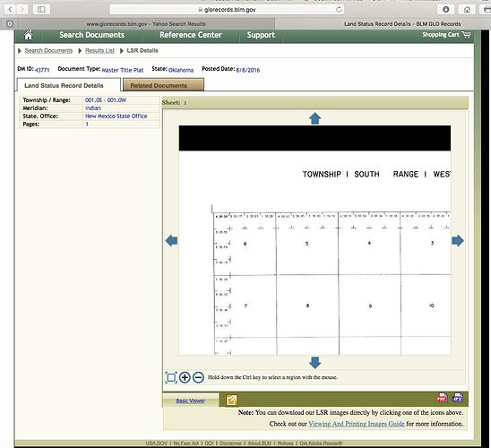Switch to the Related Documents tab
The width and height of the screenshot is (491, 448).
[163, 85]
